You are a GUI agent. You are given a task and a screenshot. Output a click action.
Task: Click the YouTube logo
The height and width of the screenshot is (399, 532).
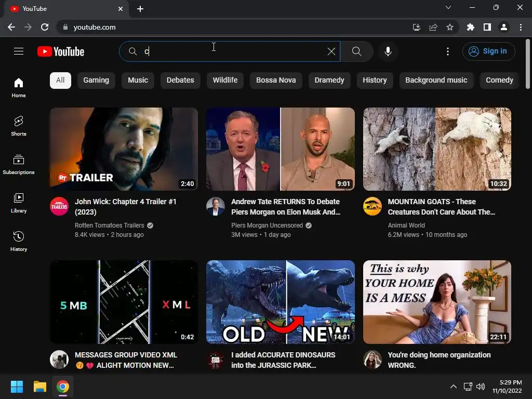61,51
